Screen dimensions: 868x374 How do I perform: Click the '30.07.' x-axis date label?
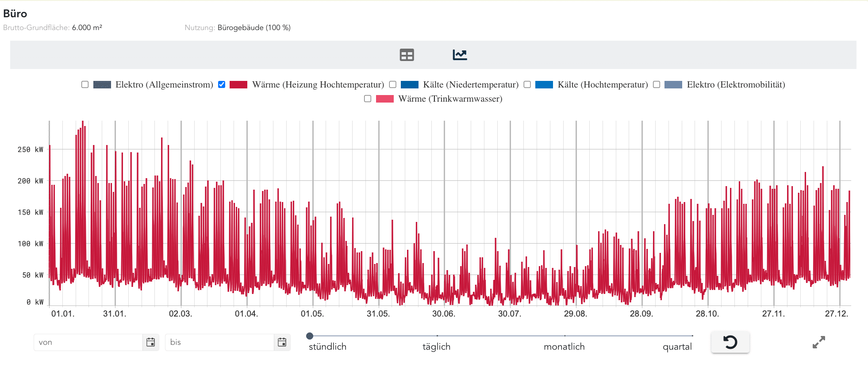click(x=510, y=314)
